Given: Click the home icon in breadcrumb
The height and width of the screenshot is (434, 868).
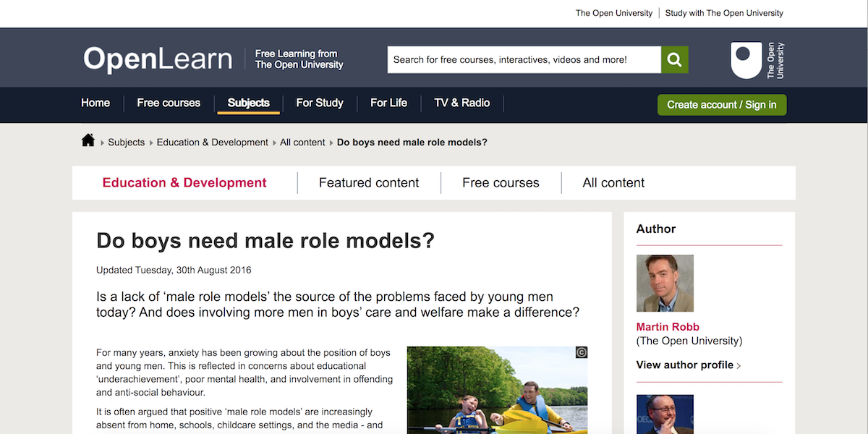Looking at the screenshot, I should [x=88, y=141].
